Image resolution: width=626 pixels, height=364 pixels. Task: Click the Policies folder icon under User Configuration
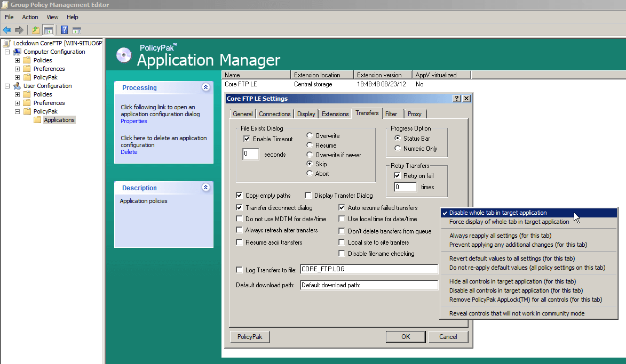27,94
